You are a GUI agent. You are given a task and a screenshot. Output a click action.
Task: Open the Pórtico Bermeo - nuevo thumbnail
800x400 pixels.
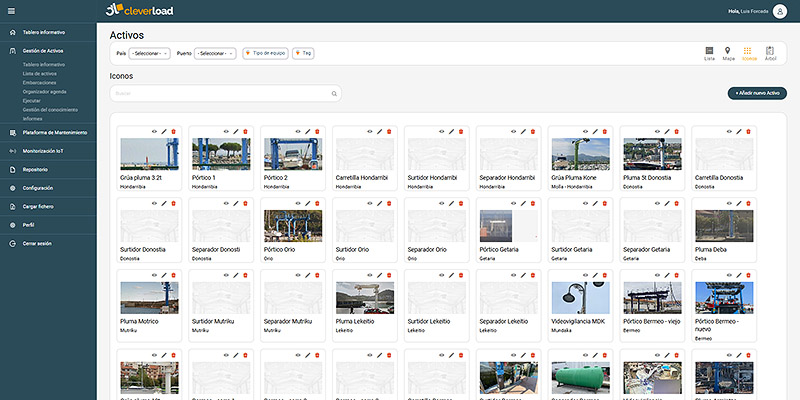(724, 297)
